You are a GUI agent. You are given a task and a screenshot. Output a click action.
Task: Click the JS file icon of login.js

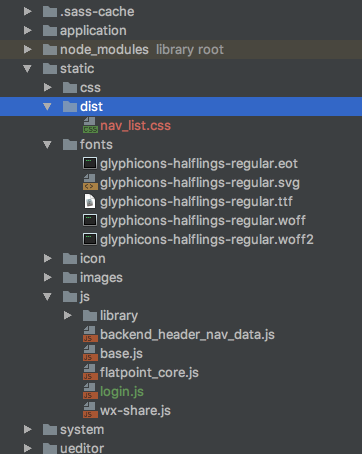coord(90,391)
